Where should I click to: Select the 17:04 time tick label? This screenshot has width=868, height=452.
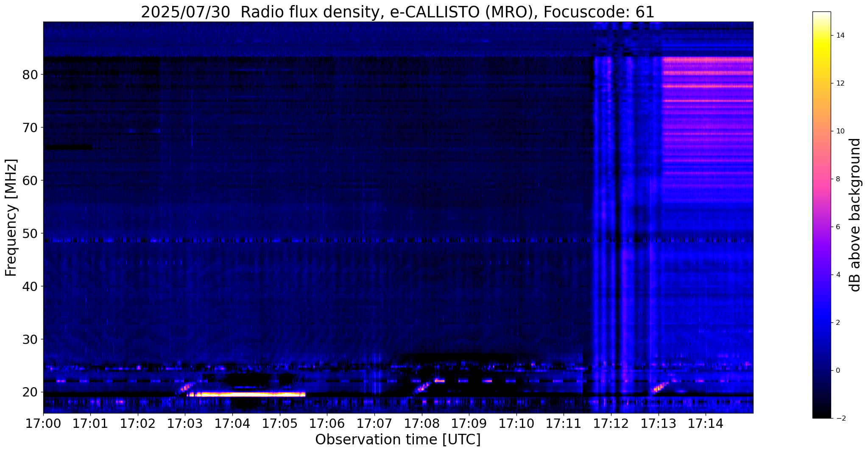pyautogui.click(x=232, y=424)
